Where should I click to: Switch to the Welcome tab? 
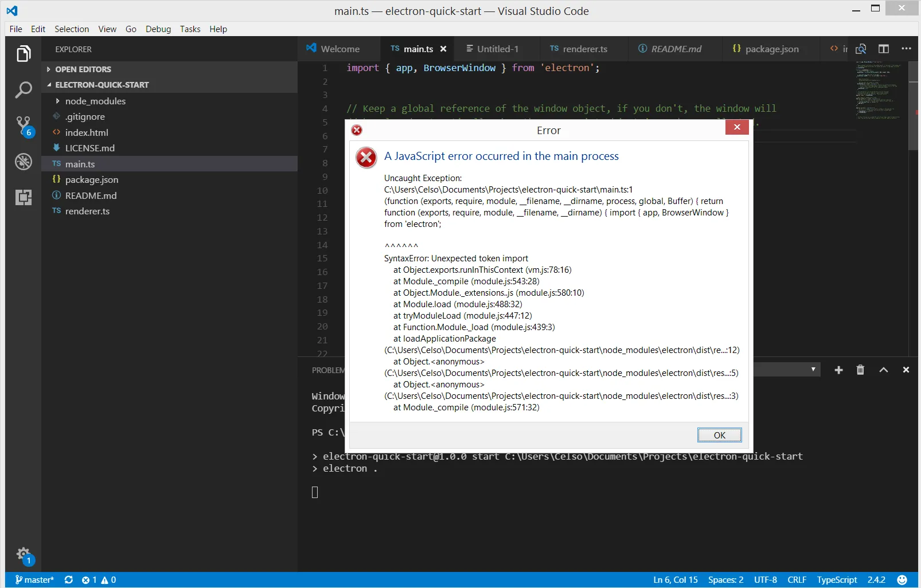coord(339,49)
